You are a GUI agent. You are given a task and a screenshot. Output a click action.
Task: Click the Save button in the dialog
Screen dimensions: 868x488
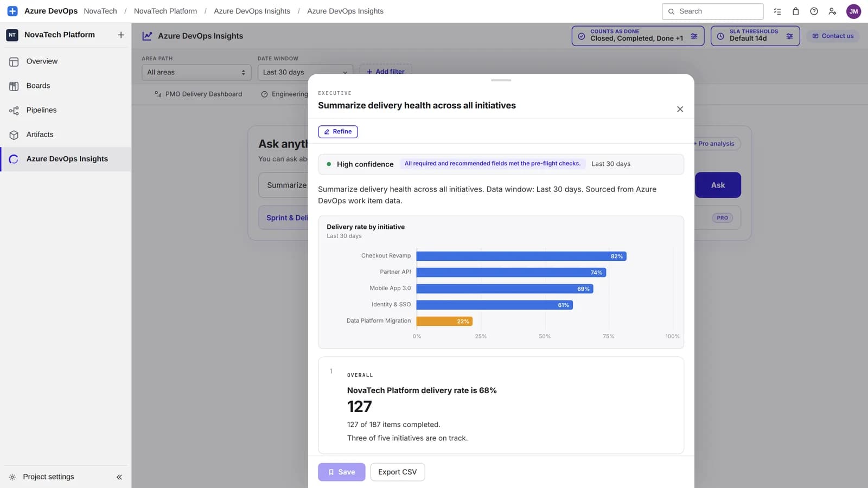342,472
